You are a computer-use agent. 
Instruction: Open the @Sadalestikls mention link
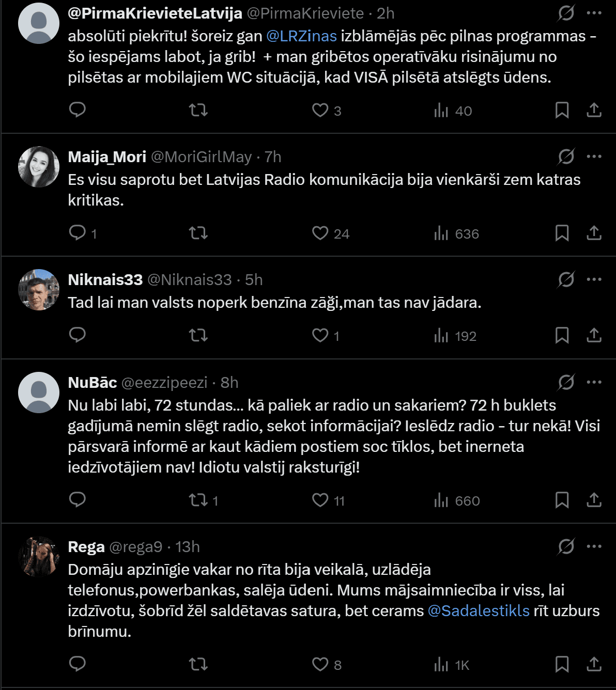(x=479, y=610)
